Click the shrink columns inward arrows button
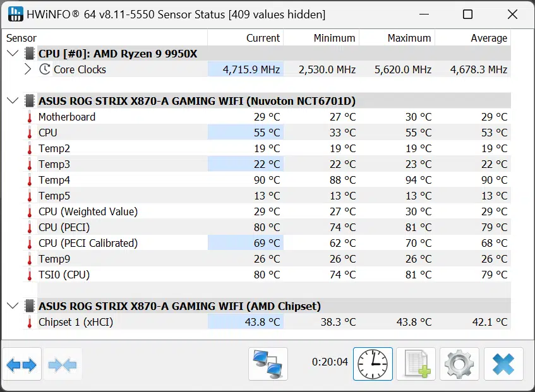Screen dimensions: 535x392 [x=63, y=364]
